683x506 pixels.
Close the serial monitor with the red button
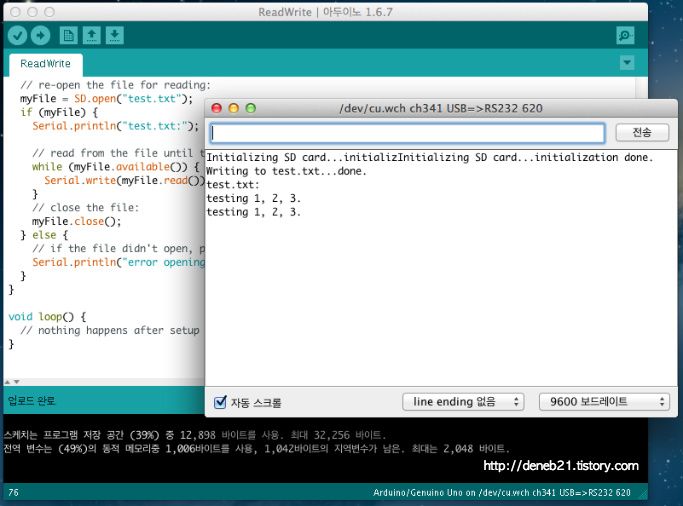[216, 108]
